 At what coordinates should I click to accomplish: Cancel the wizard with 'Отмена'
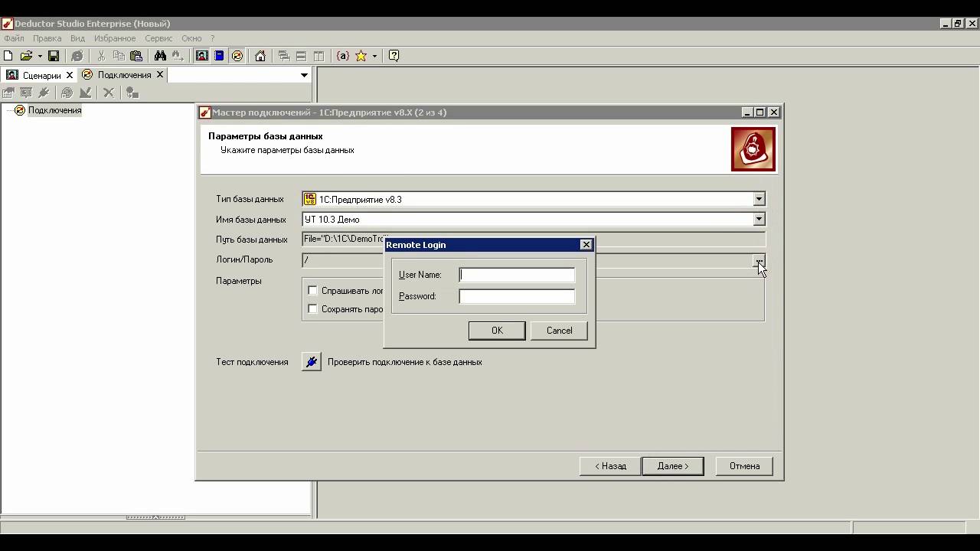pos(744,466)
